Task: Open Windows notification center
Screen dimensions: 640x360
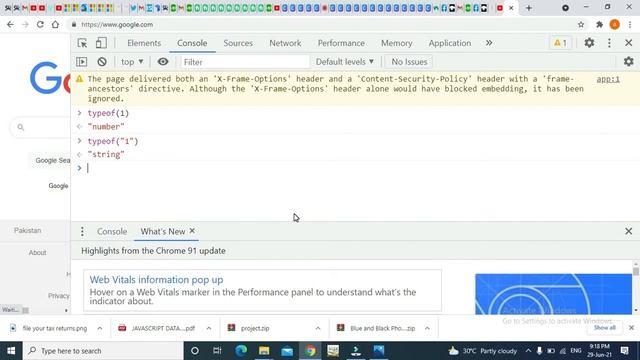Action: point(624,351)
